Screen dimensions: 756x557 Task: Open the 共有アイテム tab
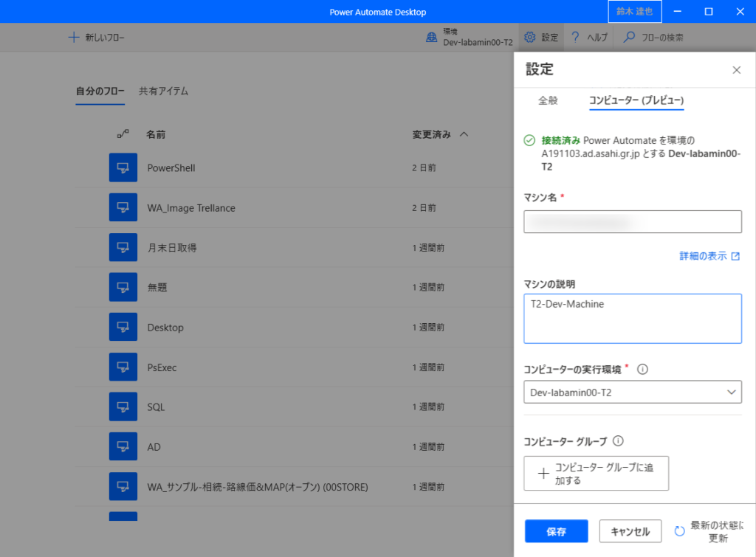click(163, 91)
